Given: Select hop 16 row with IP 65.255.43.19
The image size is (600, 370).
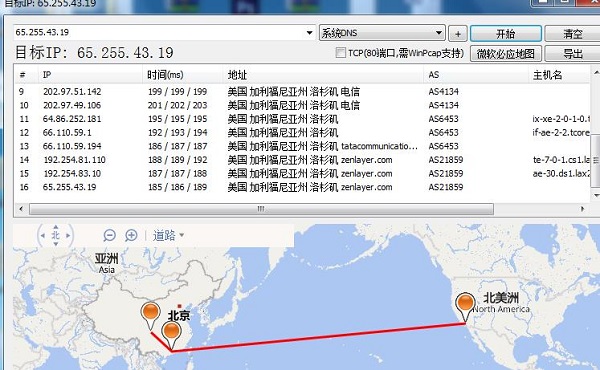Looking at the screenshot, I should tap(302, 187).
